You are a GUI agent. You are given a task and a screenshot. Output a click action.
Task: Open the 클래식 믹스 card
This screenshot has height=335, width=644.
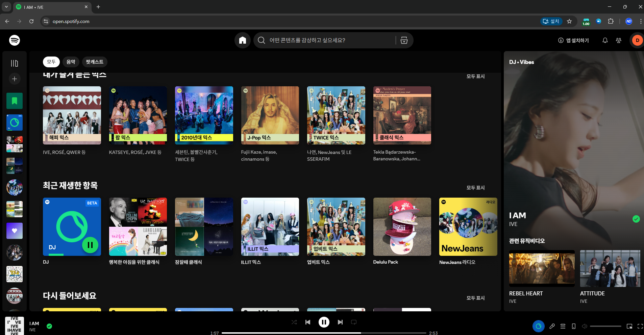[402, 115]
